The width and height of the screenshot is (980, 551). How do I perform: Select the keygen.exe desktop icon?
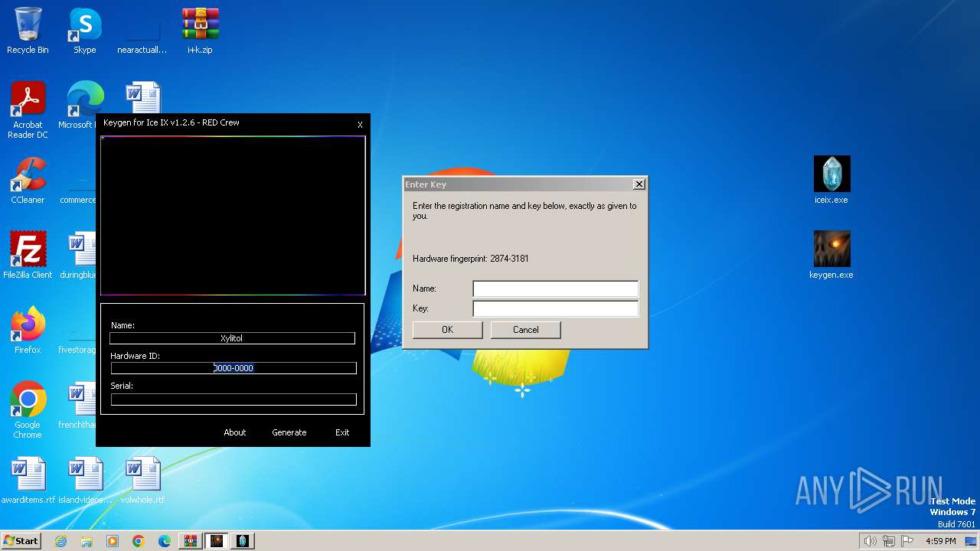831,255
